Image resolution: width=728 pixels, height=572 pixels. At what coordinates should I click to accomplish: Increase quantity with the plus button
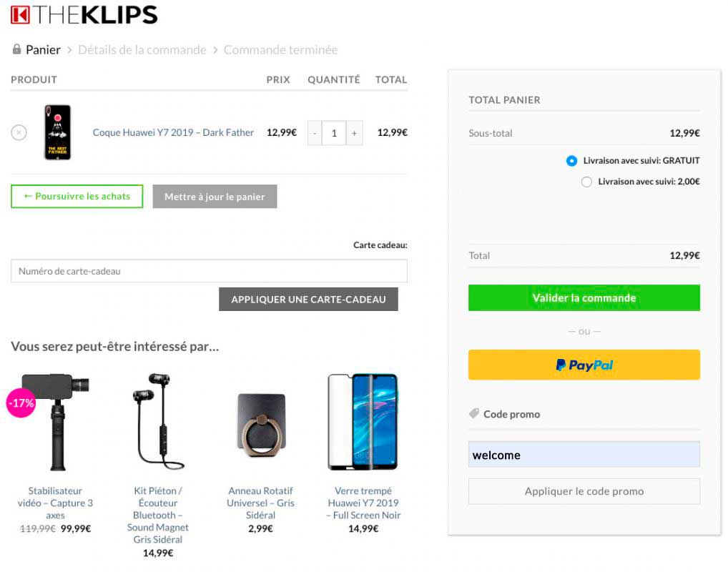(x=354, y=133)
